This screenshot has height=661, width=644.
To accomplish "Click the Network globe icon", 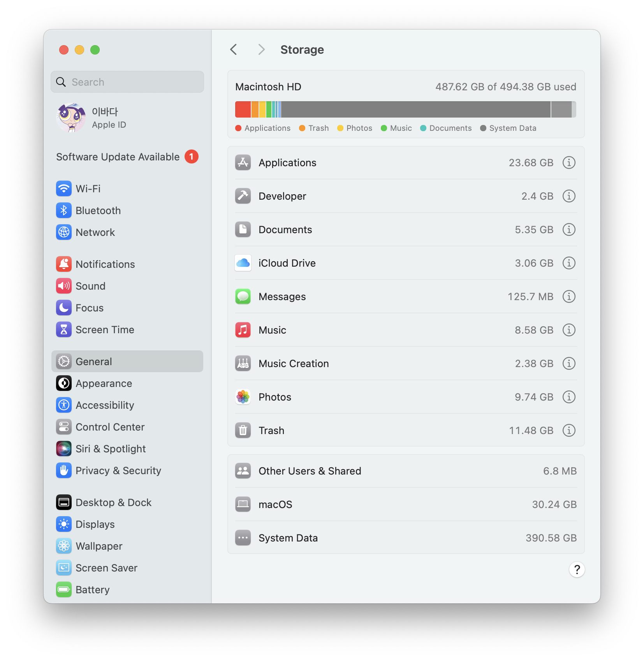I will pyautogui.click(x=64, y=232).
